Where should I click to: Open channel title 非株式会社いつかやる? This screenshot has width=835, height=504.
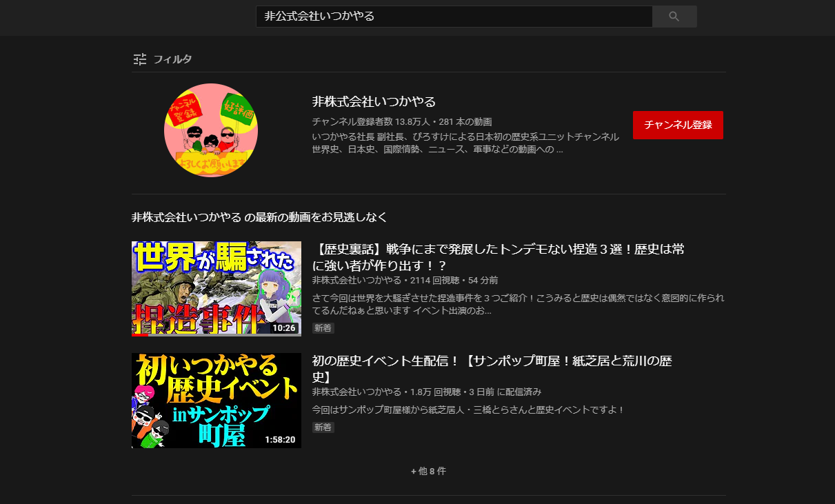(374, 102)
